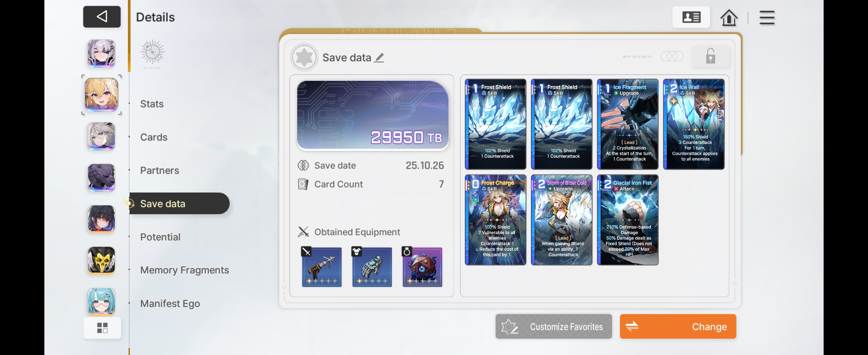The width and height of the screenshot is (868, 355).
Task: Select the white-haired eyepatch character portrait
Action: click(101, 53)
